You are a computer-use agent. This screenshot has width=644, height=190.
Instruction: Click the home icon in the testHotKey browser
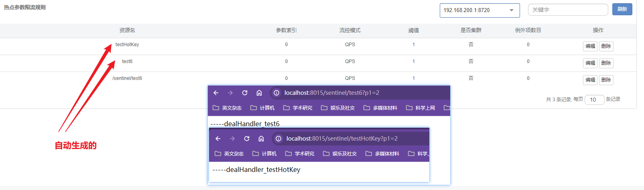click(x=261, y=139)
